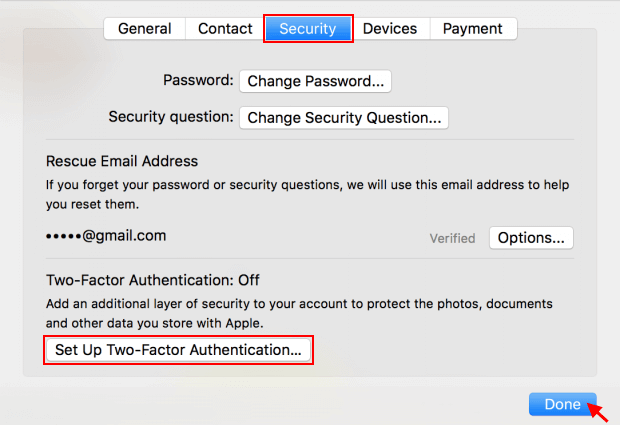
Task: Confirm with the Done button
Action: click(x=562, y=404)
